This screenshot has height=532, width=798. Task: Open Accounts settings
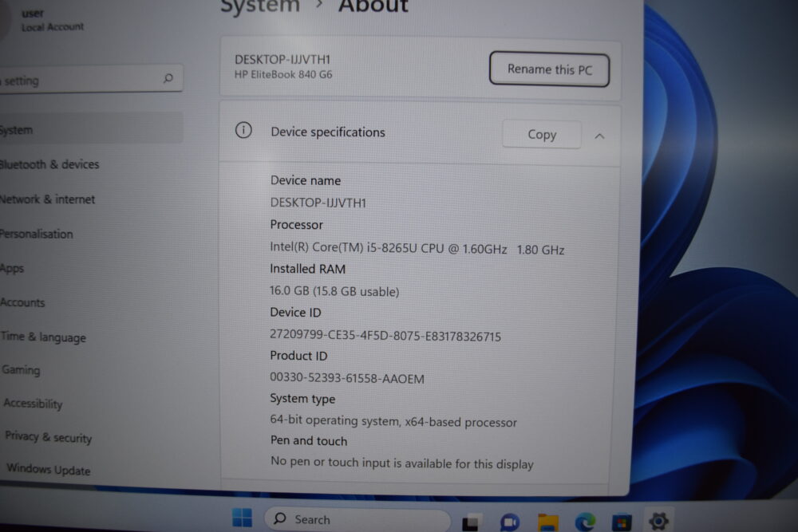click(22, 302)
